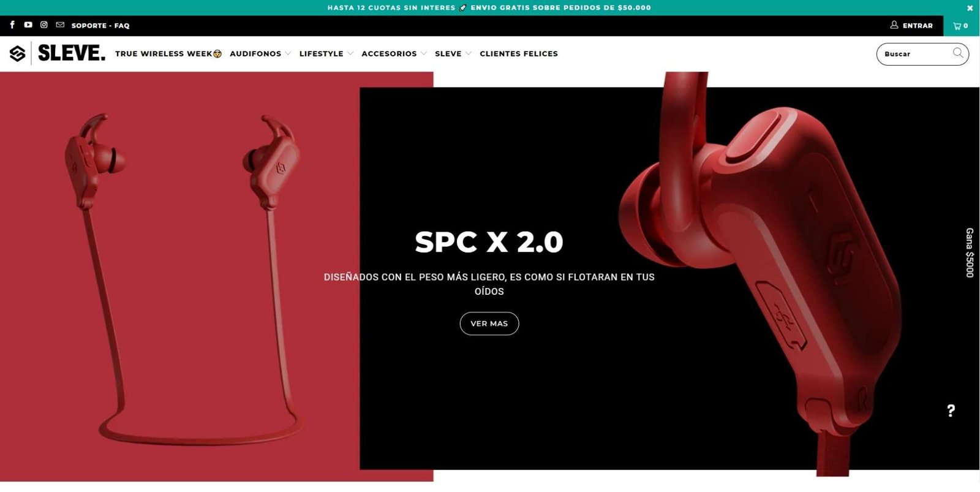Expand the SLEVE navigation dropdown
Screen dimensions: 980x492
click(453, 54)
